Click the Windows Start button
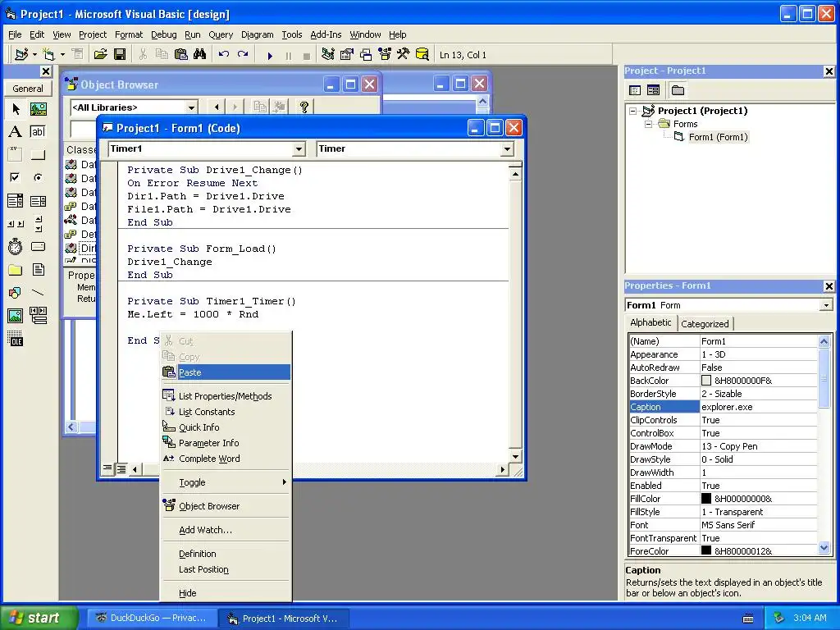Viewport: 840px width, 630px height. tap(39, 618)
